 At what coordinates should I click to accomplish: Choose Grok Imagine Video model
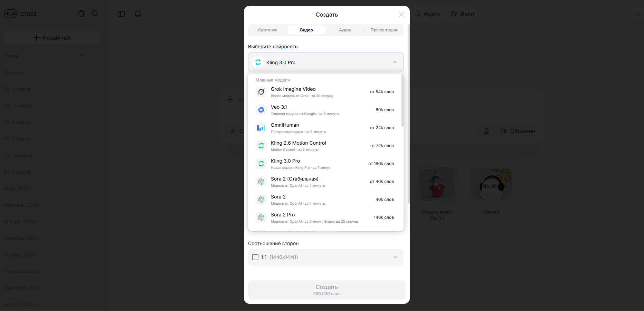[325, 92]
